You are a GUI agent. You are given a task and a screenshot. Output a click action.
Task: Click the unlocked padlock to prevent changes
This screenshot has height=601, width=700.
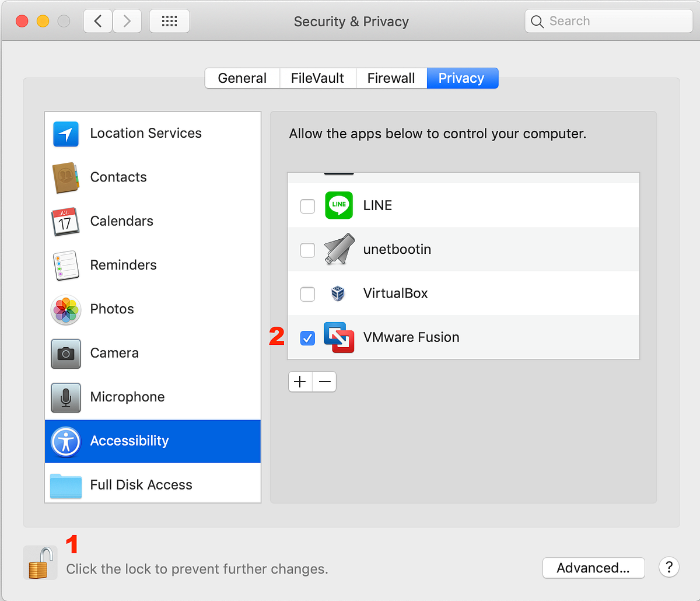point(40,562)
